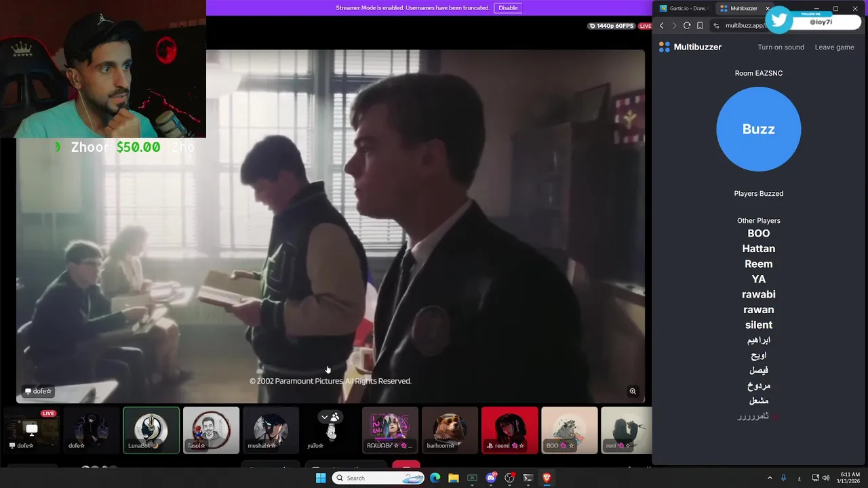
Task: Click the red hang-up button at the bottom
Action: tap(406, 465)
